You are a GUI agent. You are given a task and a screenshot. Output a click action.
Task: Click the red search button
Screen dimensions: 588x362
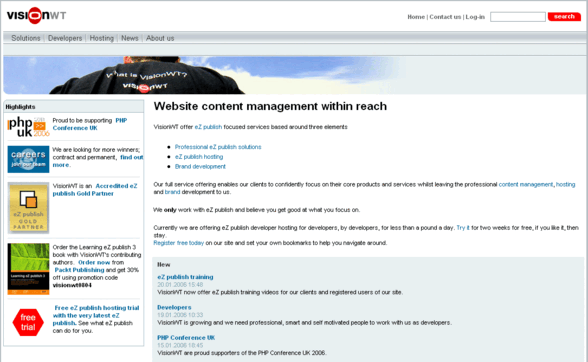pyautogui.click(x=564, y=17)
